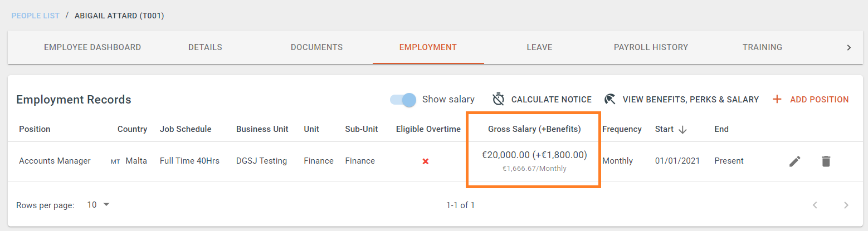Expand more tabs with the right chevron
This screenshot has width=868, height=231.
click(849, 47)
